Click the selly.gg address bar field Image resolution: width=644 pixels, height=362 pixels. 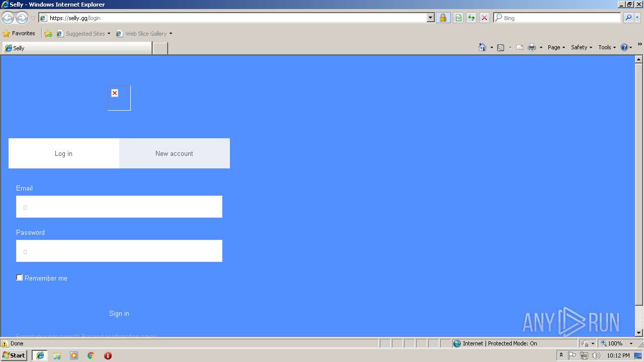pos(232,18)
